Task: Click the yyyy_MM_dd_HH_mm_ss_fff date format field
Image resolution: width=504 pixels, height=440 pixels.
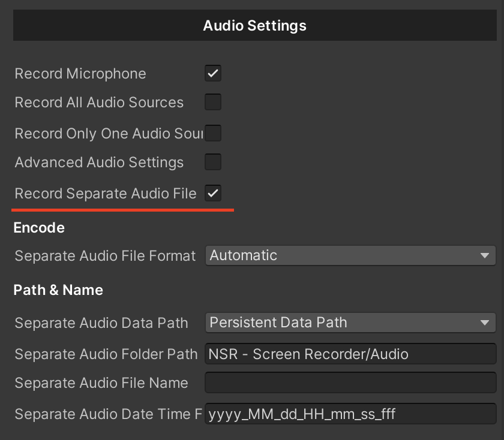Action: (350, 414)
